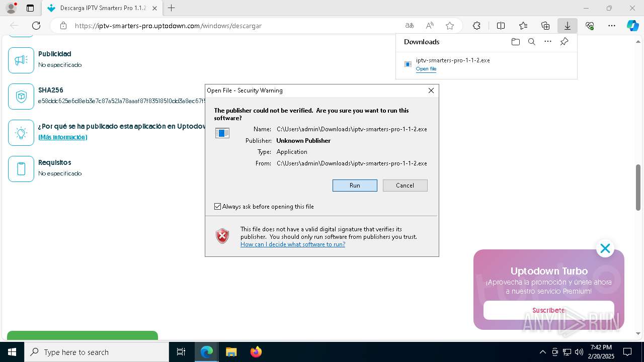644x362 pixels.
Task: Click Microsoft Edge taskbar icon
Action: 207,352
